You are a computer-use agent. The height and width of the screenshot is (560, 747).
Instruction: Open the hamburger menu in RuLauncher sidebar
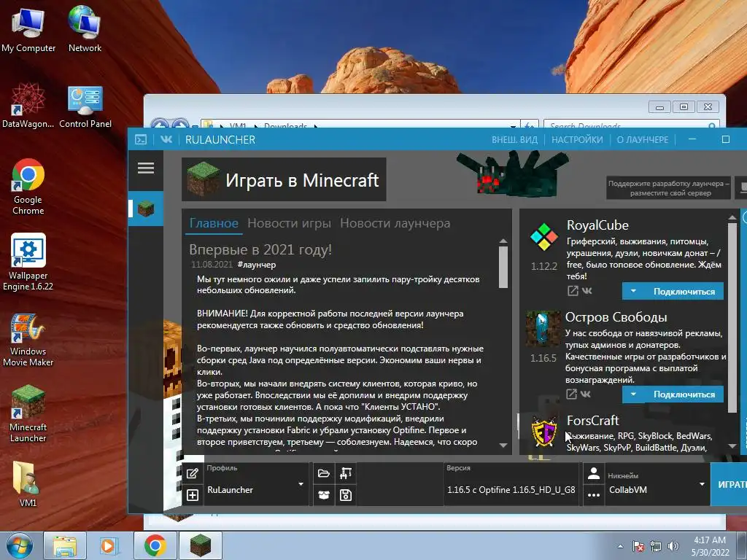point(146,168)
